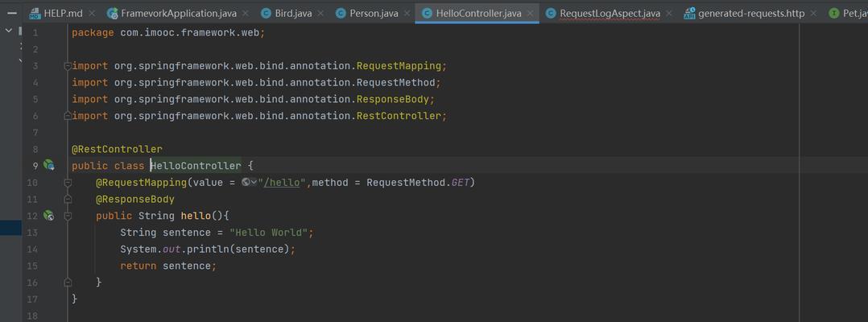The width and height of the screenshot is (868, 322).
Task: Click line number 1 in the gutter
Action: tap(36, 33)
